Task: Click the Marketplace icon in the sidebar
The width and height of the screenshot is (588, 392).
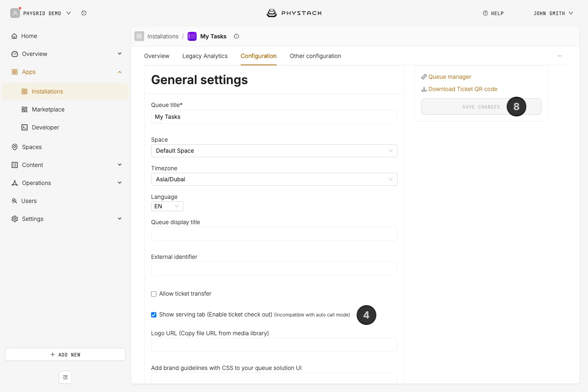Action: click(x=24, y=109)
